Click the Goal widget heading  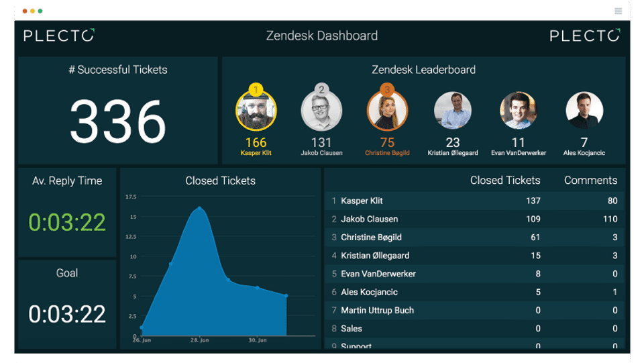(x=67, y=273)
